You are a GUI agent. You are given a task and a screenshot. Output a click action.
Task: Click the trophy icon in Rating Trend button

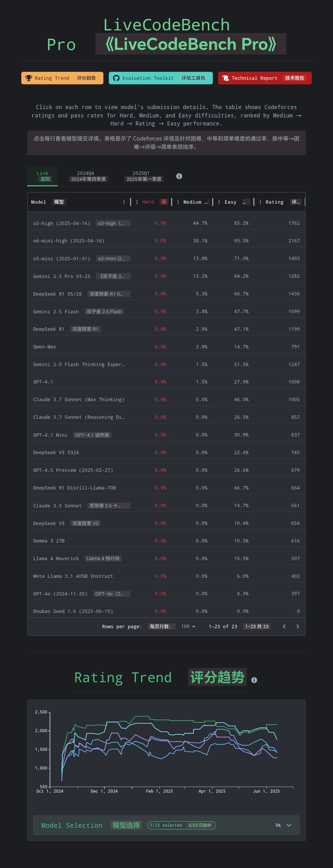click(29, 78)
